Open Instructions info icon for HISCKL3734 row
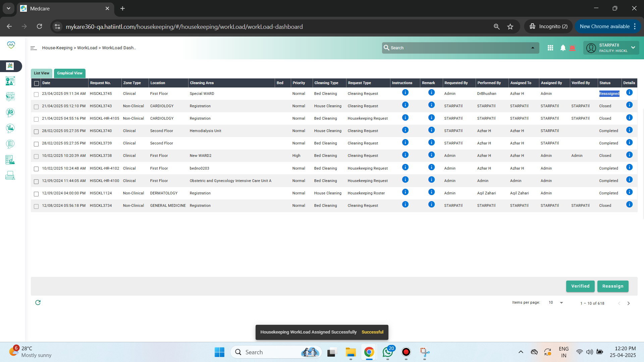This screenshot has width=644, height=362. [x=405, y=204]
